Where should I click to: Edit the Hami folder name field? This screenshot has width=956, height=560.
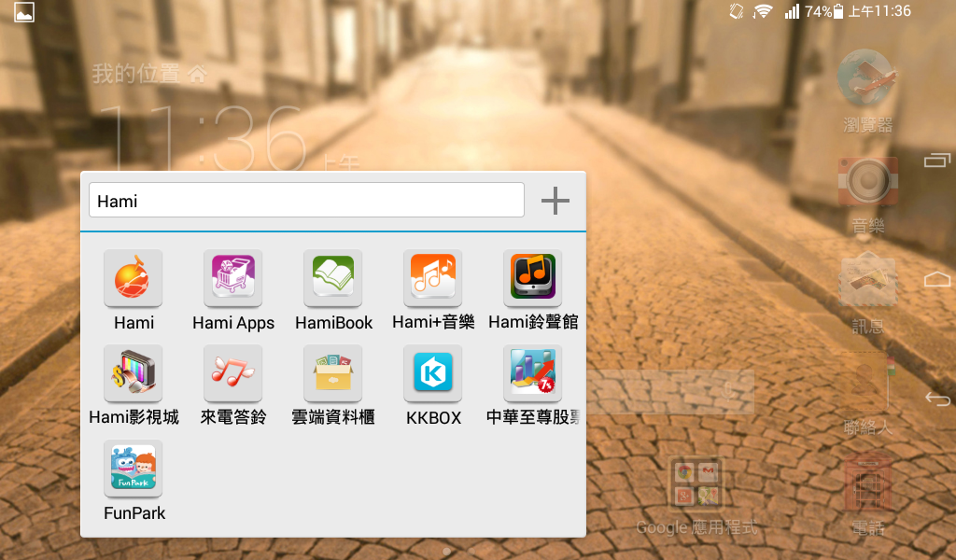coord(306,200)
